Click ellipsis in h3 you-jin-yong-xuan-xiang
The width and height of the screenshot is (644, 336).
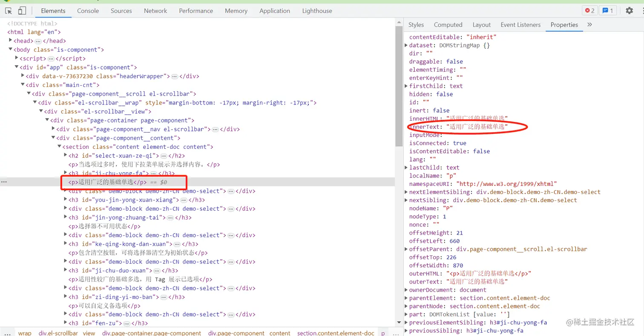pyautogui.click(x=184, y=200)
